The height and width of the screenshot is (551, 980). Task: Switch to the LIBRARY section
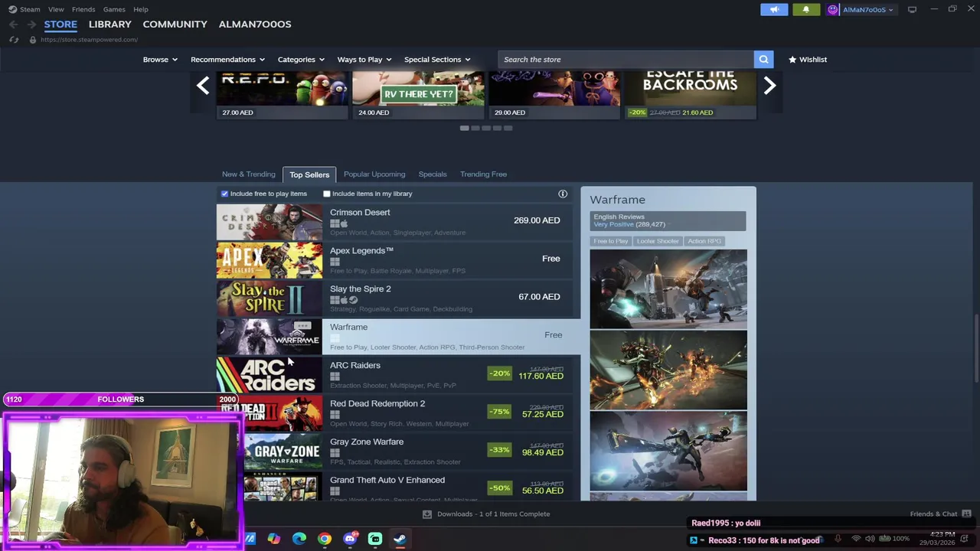(110, 24)
